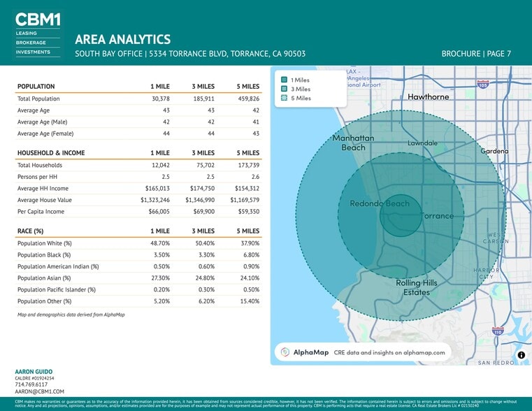
Task: Open the AARON@CBM1.COM email link
Action: tap(39, 392)
